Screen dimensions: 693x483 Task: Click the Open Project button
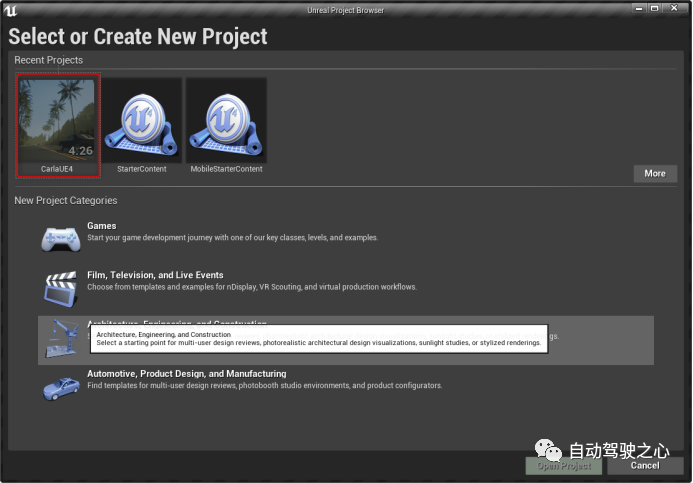point(564,466)
